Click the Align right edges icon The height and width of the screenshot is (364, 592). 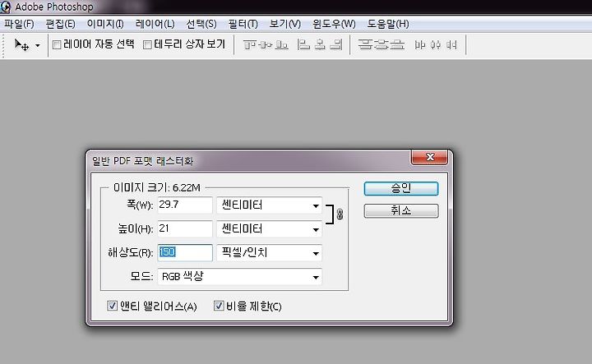pos(336,45)
